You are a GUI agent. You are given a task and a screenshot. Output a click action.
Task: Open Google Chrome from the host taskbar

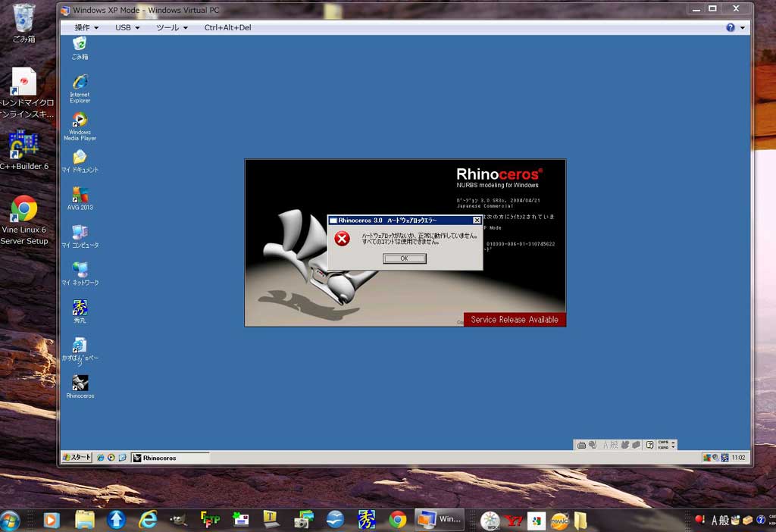pos(397,520)
